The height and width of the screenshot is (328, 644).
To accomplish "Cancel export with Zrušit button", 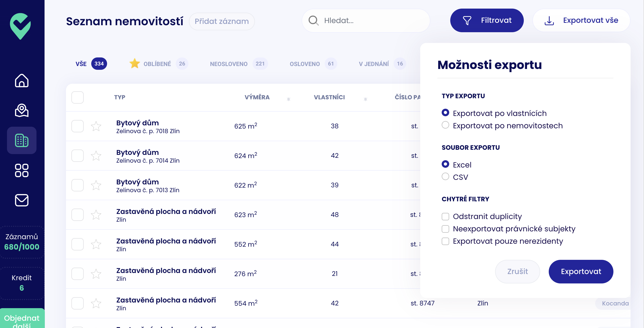I will [517, 271].
